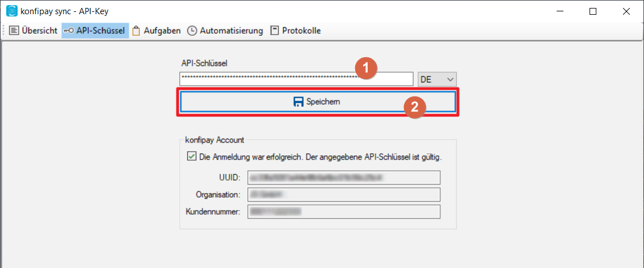
Task: Click the Protokolle log icon
Action: 275,31
